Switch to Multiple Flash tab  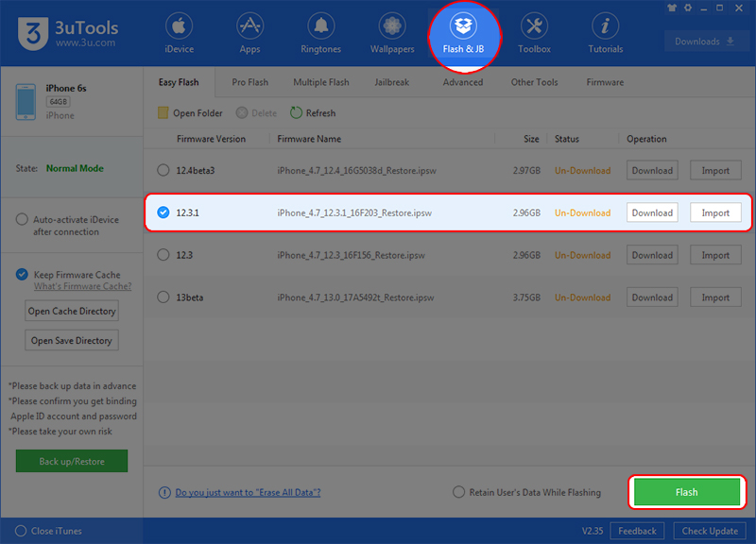coord(321,82)
